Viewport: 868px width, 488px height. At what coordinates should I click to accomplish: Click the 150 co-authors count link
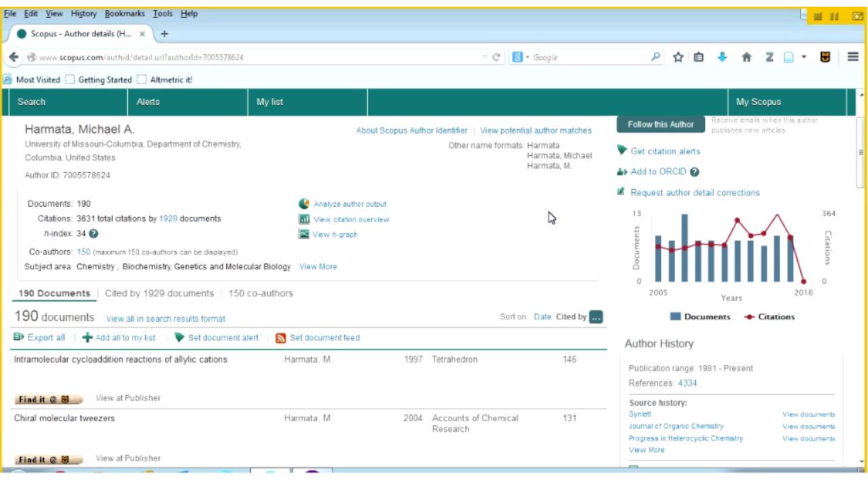[83, 252]
